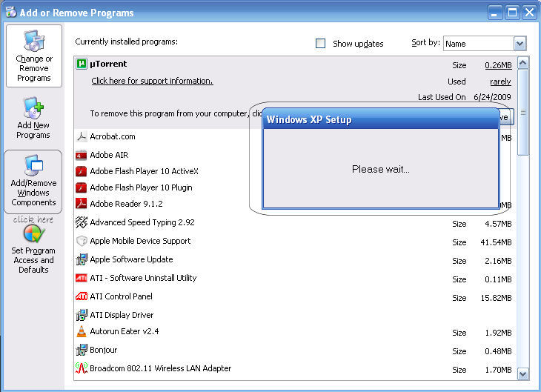This screenshot has height=392, width=541.
Task: Click the 15.82MB size value
Action: click(496, 298)
